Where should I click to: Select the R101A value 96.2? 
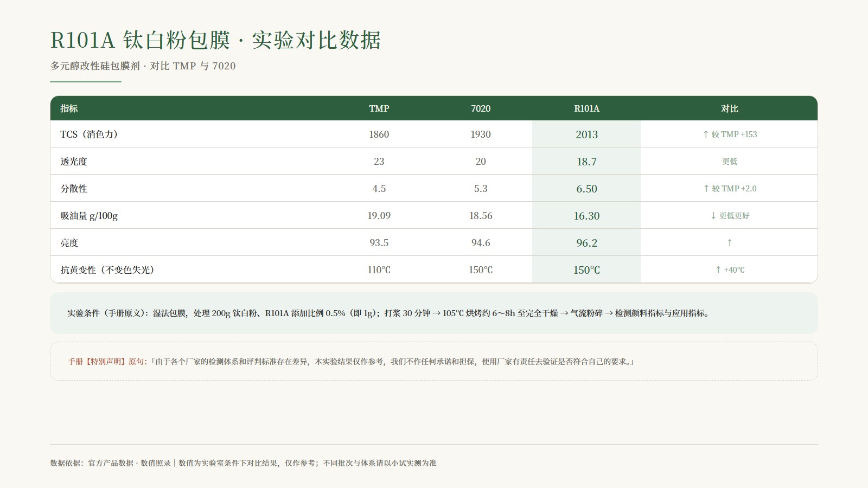pyautogui.click(x=587, y=242)
